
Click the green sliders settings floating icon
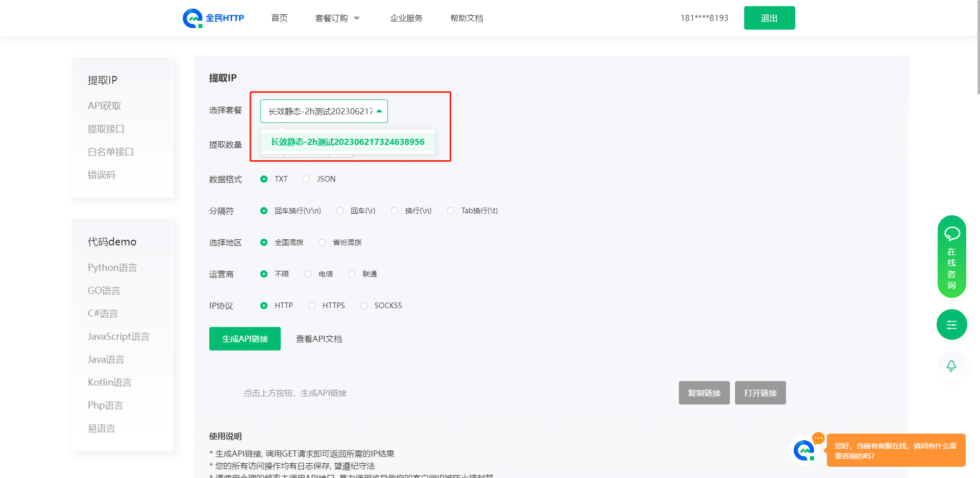[x=951, y=324]
